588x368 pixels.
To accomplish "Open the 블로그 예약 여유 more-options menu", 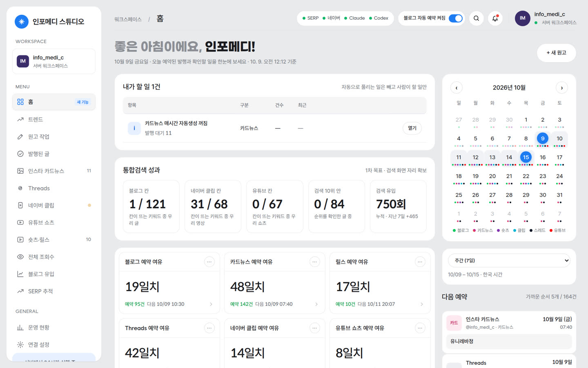I will 209,262.
